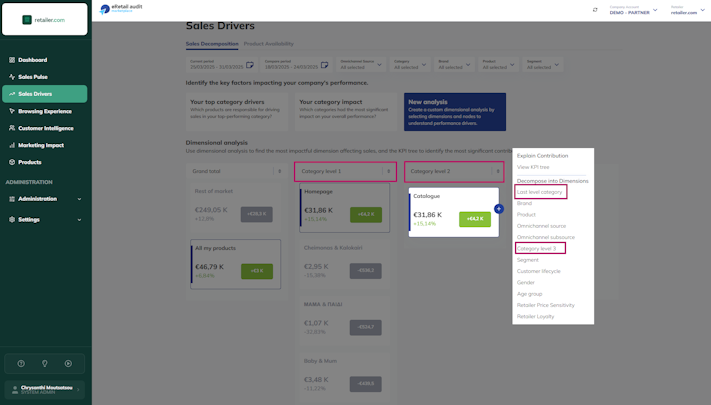Open Your category impact card
The image size is (711, 405).
tap(346, 112)
